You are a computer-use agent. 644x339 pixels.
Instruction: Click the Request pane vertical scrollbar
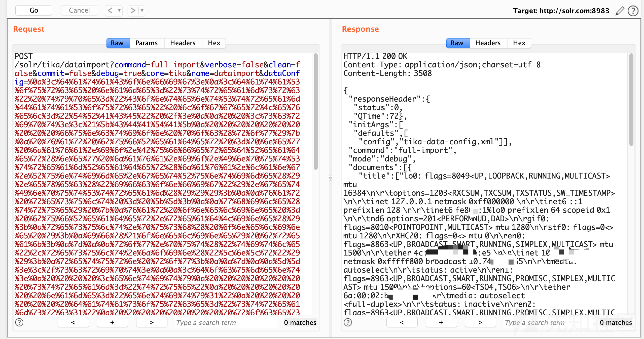pos(315,112)
